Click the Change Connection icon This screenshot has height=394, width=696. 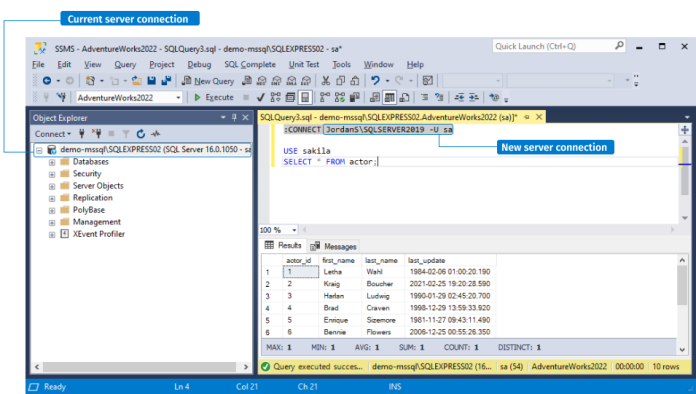[61, 97]
